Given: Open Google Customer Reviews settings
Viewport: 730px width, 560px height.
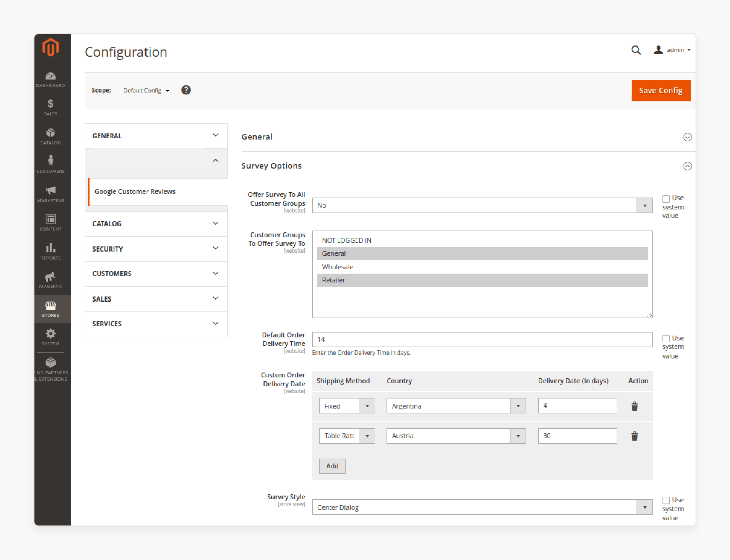Looking at the screenshot, I should tap(135, 192).
